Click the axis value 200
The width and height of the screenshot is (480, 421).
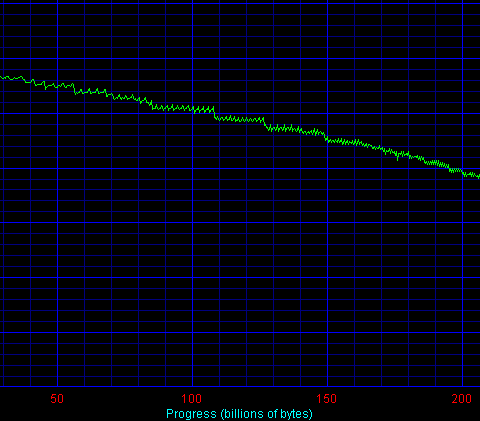tap(462, 399)
